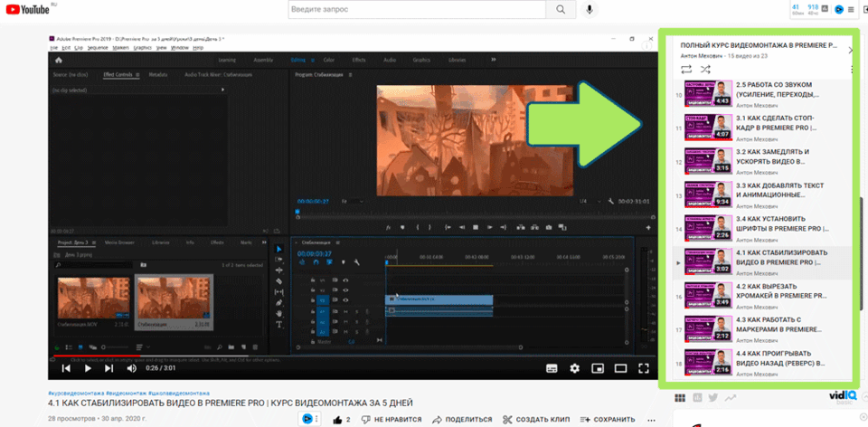Open the blue vidIQ button under the title
Viewport: 868px width, 427px height.
[x=307, y=419]
